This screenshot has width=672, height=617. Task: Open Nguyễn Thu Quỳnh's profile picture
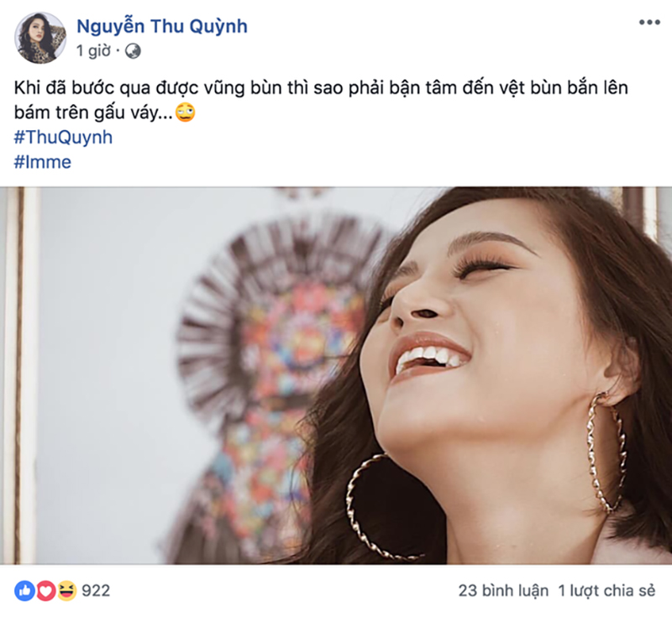pos(37,35)
